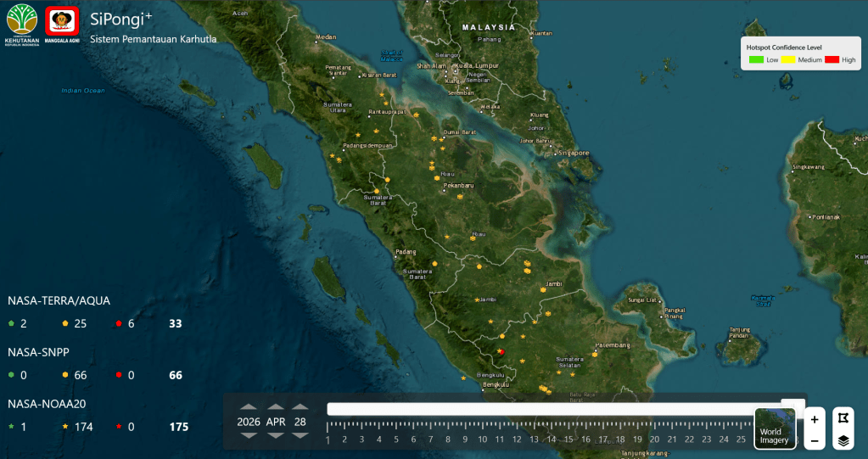This screenshot has height=459, width=868.
Task: Switch basemap via World Imagery thumbnail
Action: click(775, 428)
